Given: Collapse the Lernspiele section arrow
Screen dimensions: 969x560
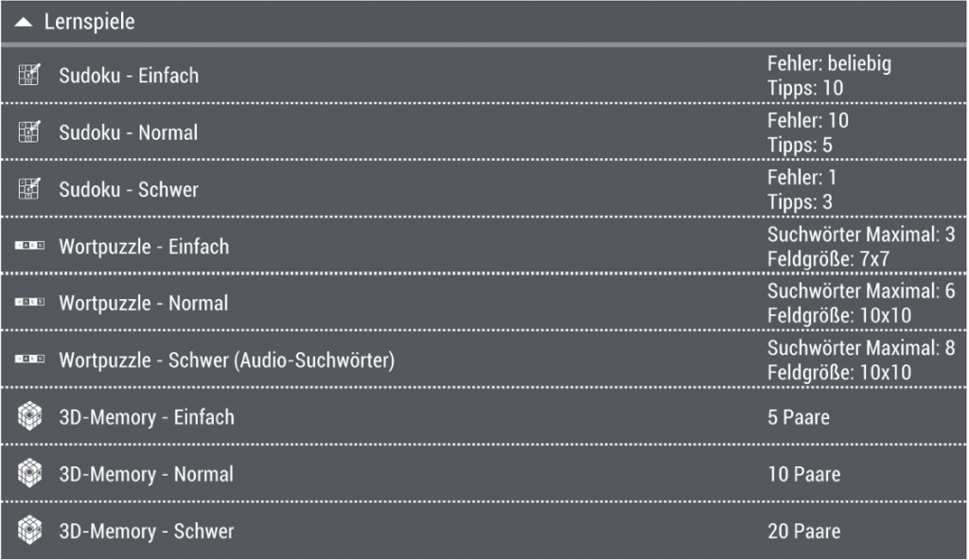Looking at the screenshot, I should tap(24, 22).
